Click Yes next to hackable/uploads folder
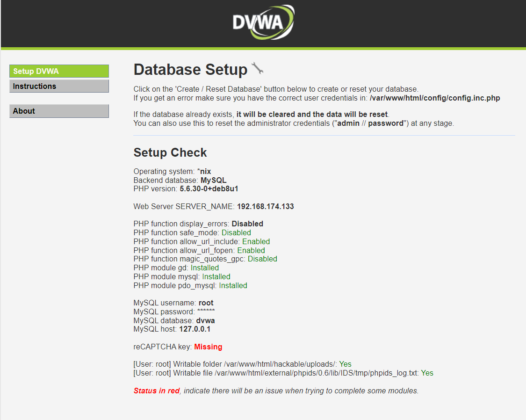Viewport: 526px width, 420px height. pyautogui.click(x=345, y=364)
